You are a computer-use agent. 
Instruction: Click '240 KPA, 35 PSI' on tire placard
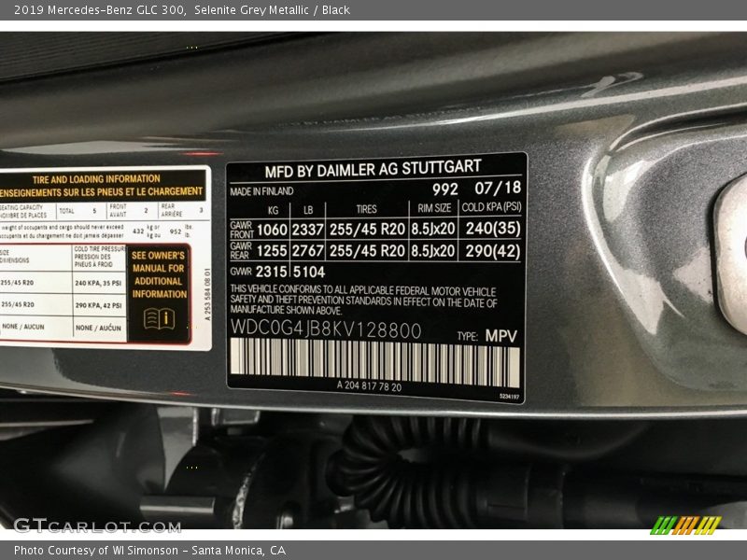pyautogui.click(x=98, y=283)
